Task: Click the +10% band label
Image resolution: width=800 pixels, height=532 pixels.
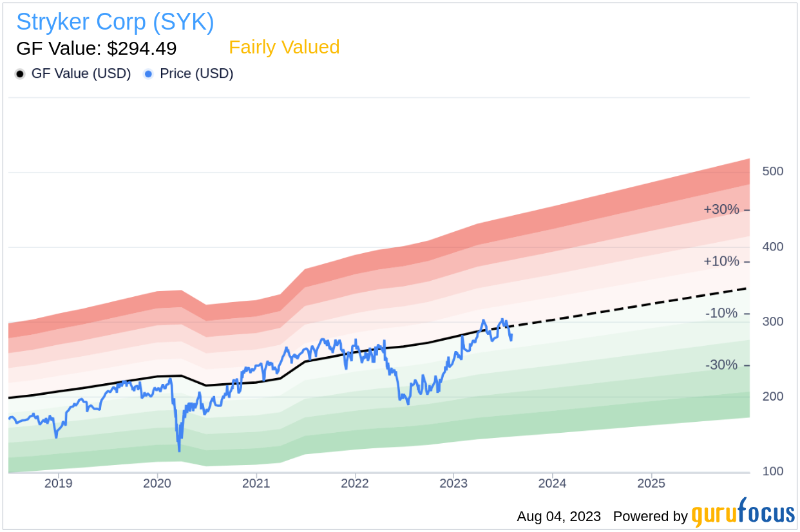Action: 721,261
